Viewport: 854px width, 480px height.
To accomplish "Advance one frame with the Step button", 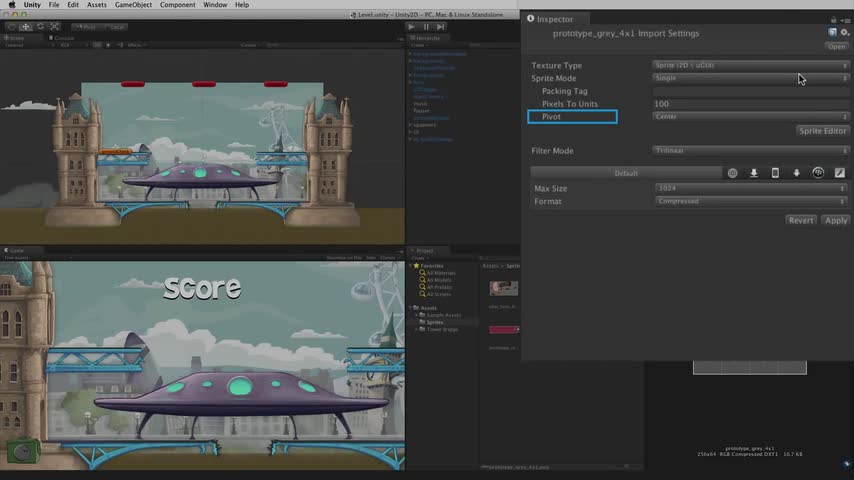I will 441,27.
